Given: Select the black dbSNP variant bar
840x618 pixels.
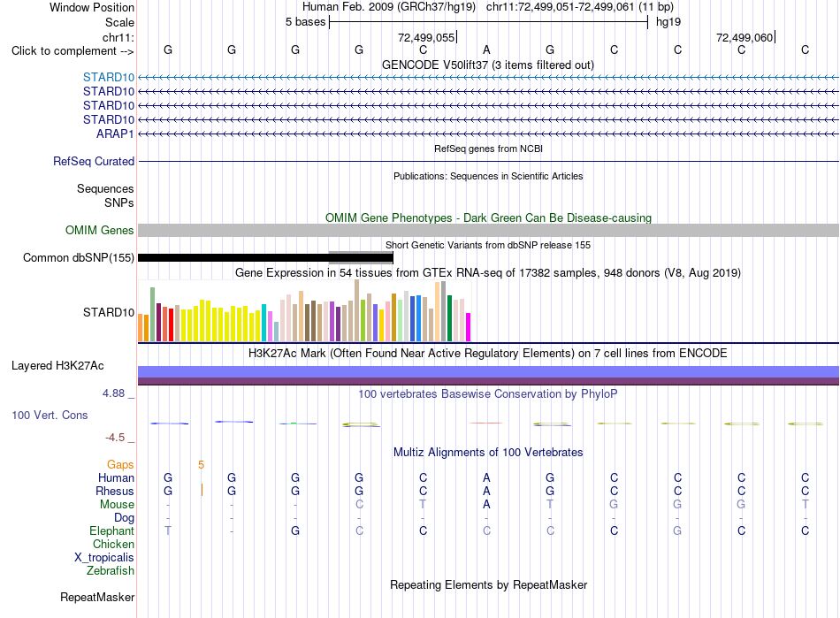Looking at the screenshot, I should tap(266, 257).
